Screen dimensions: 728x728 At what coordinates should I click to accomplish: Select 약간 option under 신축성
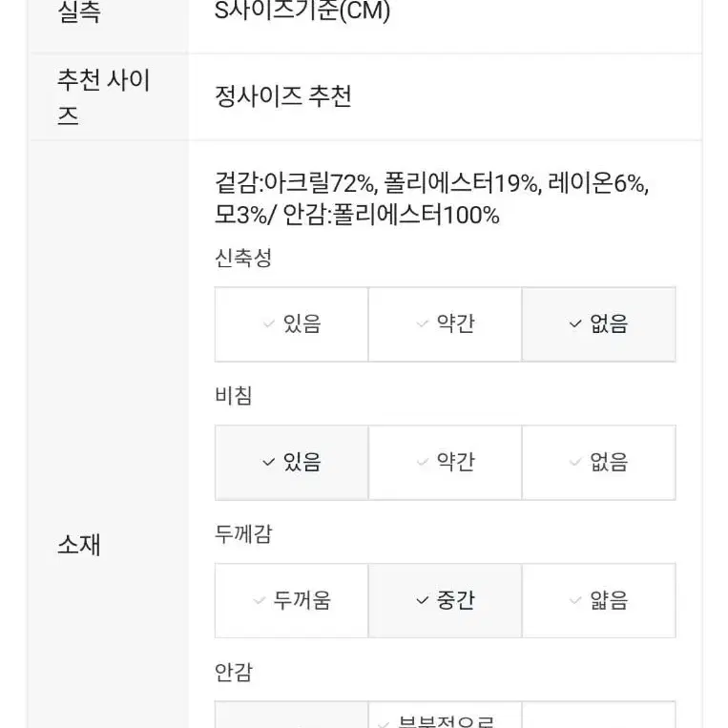(445, 324)
